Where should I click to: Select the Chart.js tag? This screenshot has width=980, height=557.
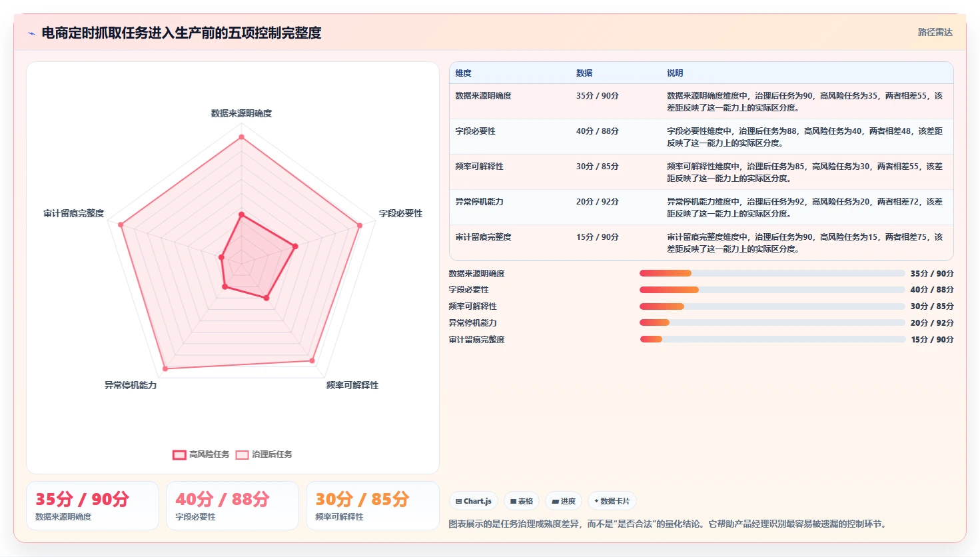pyautogui.click(x=474, y=501)
